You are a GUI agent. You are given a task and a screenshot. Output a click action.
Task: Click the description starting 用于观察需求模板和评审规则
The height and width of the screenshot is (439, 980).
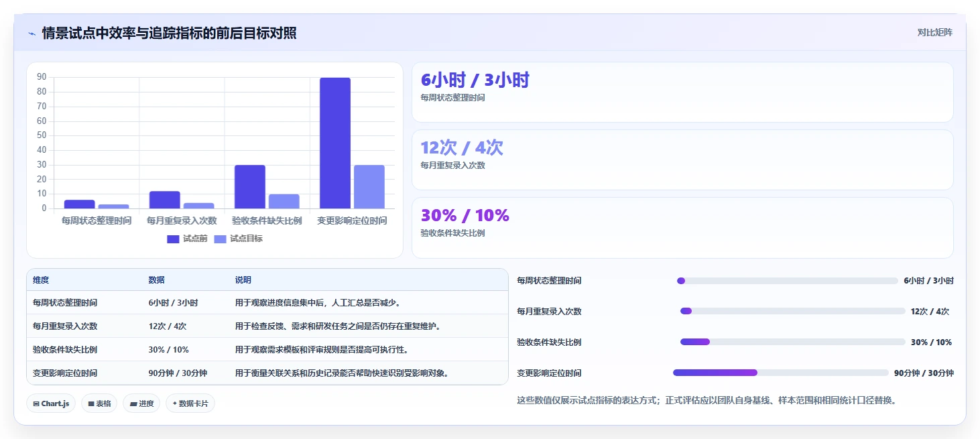click(322, 350)
